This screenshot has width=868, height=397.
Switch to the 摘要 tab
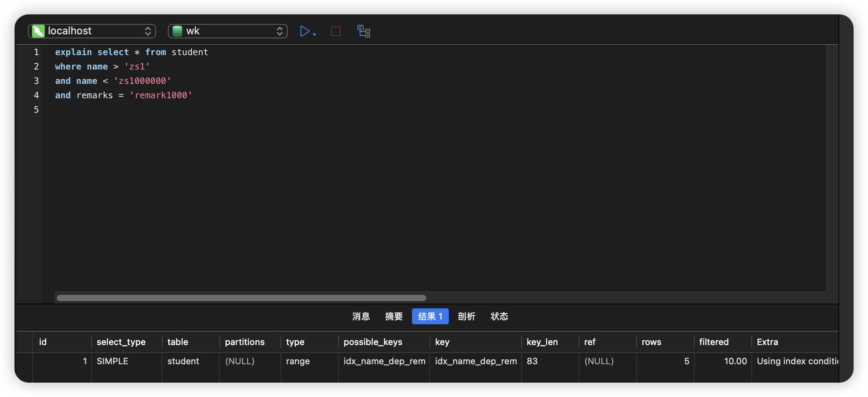394,316
